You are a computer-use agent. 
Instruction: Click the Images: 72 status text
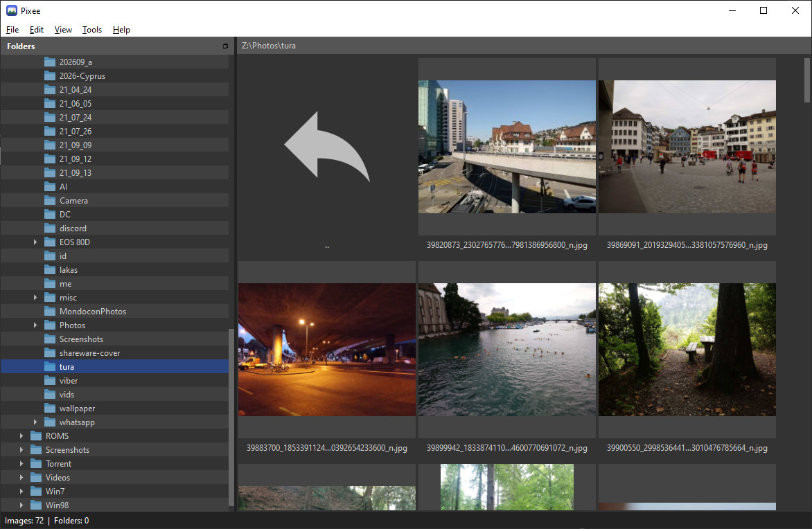pyautogui.click(x=24, y=521)
